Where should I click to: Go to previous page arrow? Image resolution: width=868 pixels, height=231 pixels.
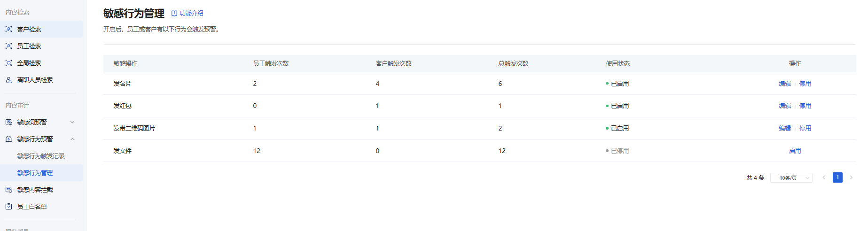[824, 177]
